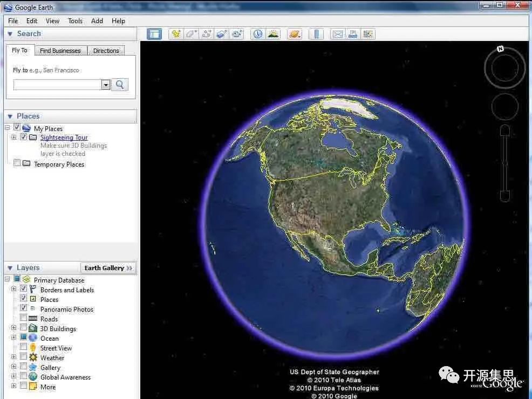Screen dimensions: 532x399
Task: Collapse the Primary Database tree node
Action: (x=8, y=279)
